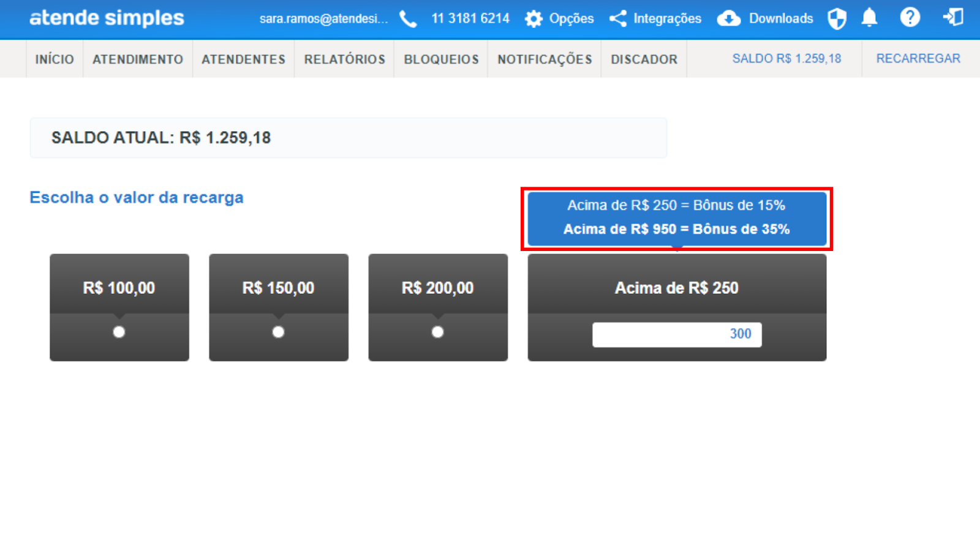Click the Opções label
This screenshot has height=551, width=980.
click(x=571, y=19)
